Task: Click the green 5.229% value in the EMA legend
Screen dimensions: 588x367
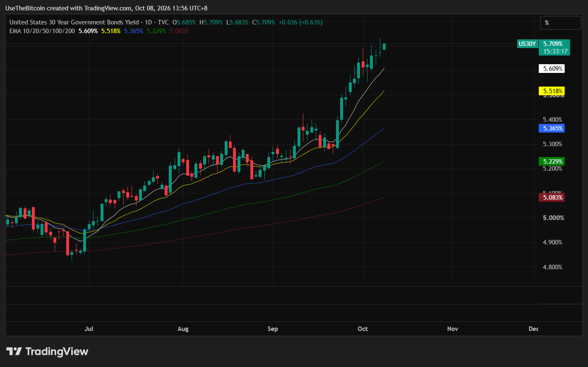Action: pyautogui.click(x=156, y=31)
